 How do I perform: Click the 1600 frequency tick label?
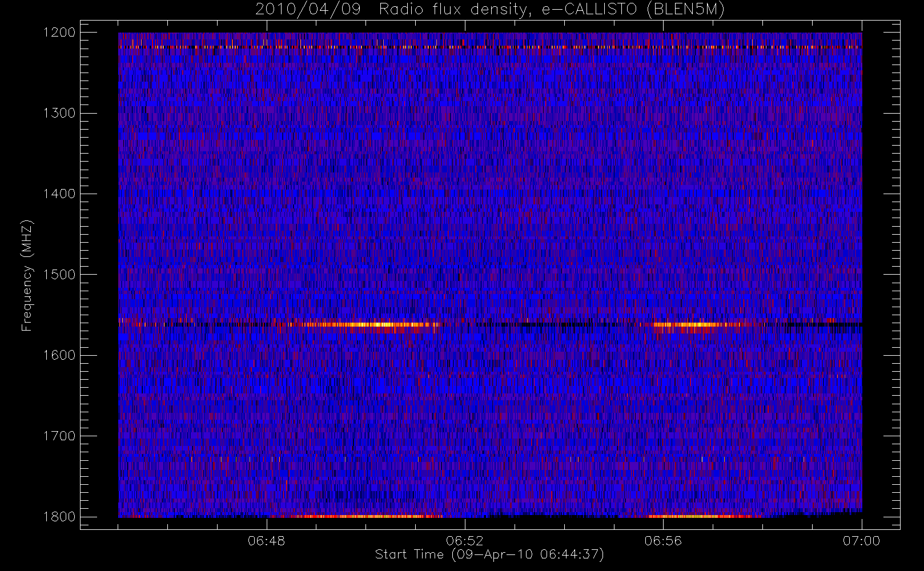tap(59, 355)
